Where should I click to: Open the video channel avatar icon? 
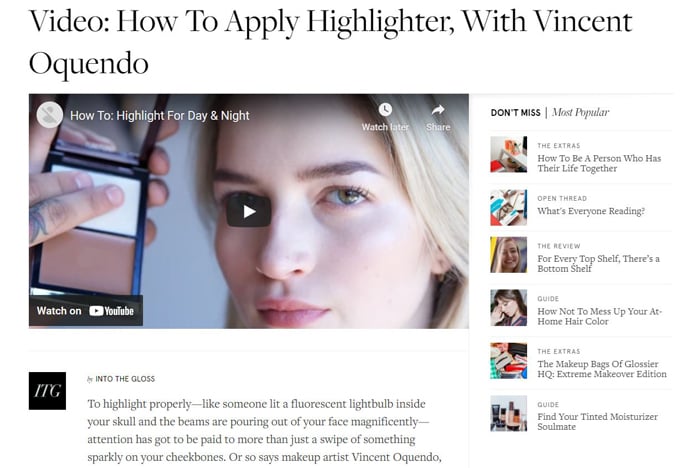(x=50, y=115)
